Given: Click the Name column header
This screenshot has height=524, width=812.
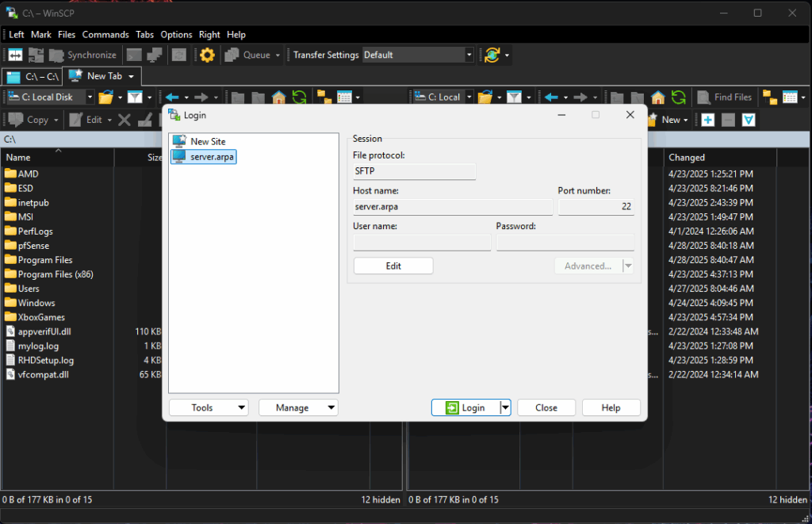Looking at the screenshot, I should (58, 158).
